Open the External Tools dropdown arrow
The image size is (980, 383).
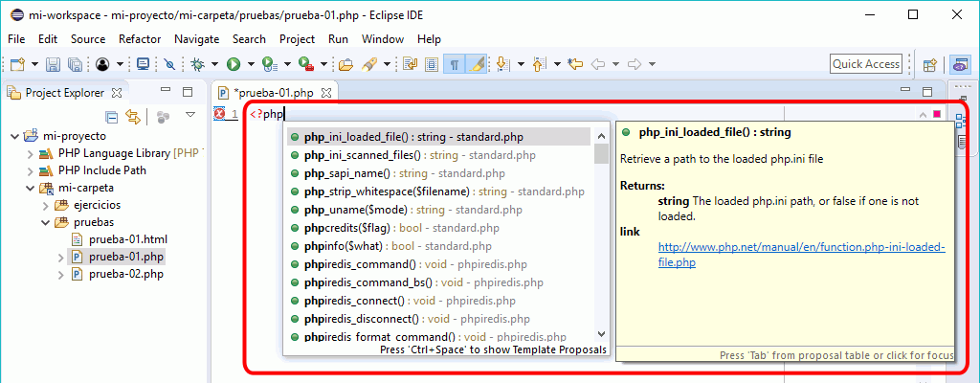[x=323, y=64]
